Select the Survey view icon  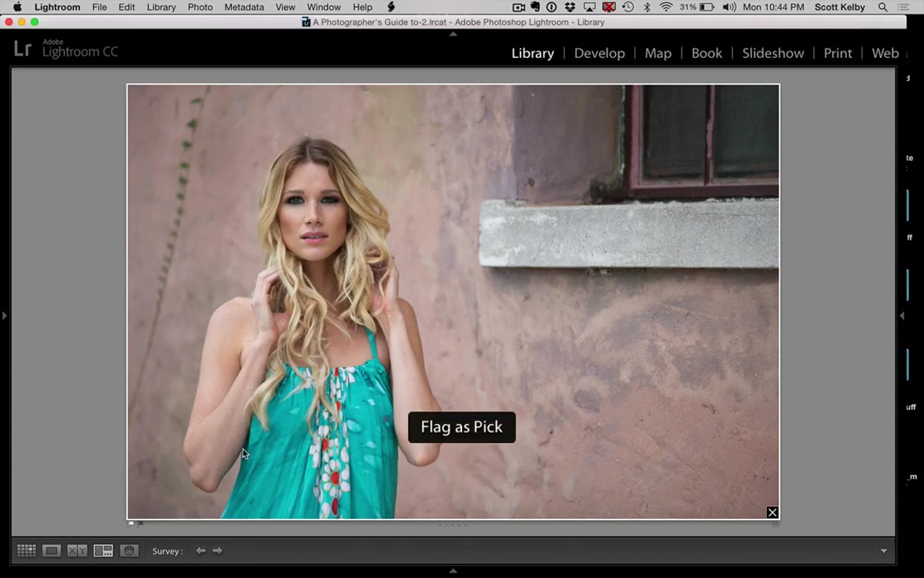coord(103,551)
